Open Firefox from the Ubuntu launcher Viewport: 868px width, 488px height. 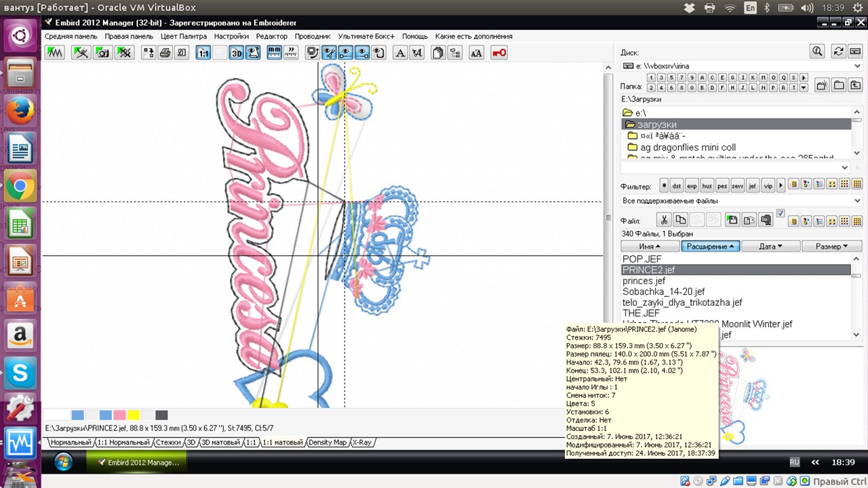tap(20, 109)
